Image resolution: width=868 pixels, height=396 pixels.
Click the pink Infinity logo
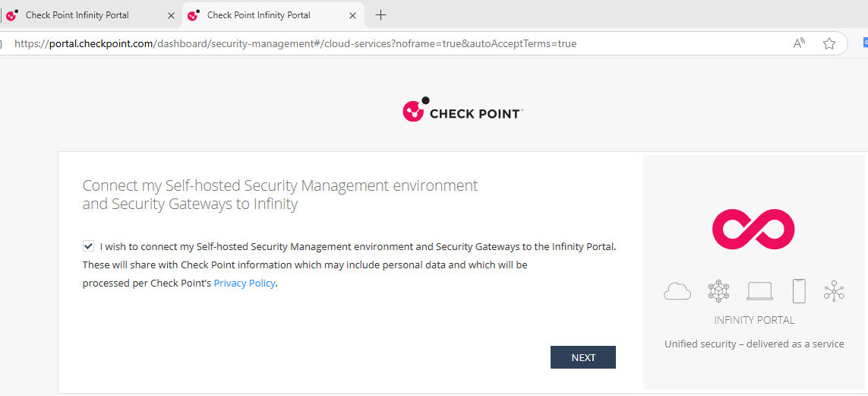point(753,229)
